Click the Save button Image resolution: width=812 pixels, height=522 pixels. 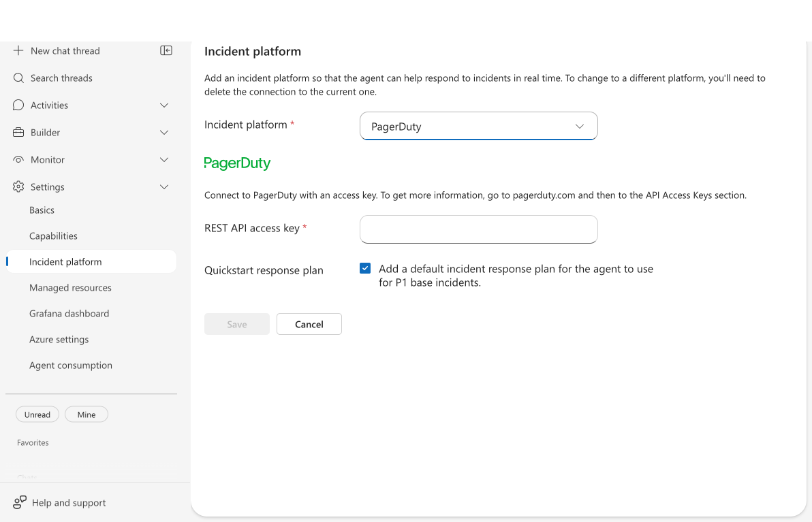(x=236, y=324)
